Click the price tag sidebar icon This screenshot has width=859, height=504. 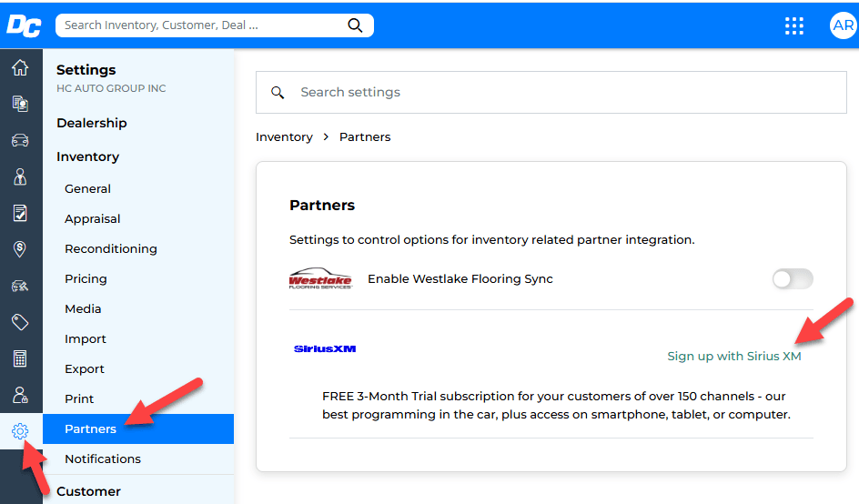(20, 322)
